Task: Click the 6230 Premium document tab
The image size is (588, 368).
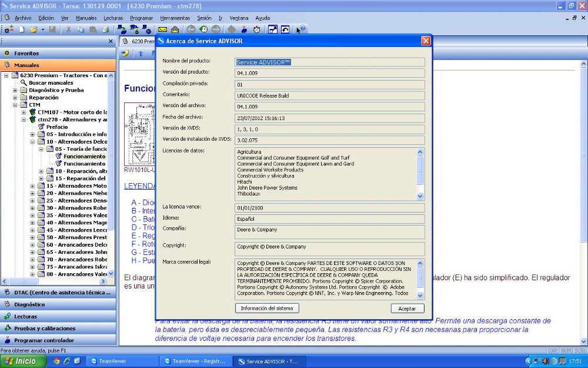Action: tap(138, 41)
